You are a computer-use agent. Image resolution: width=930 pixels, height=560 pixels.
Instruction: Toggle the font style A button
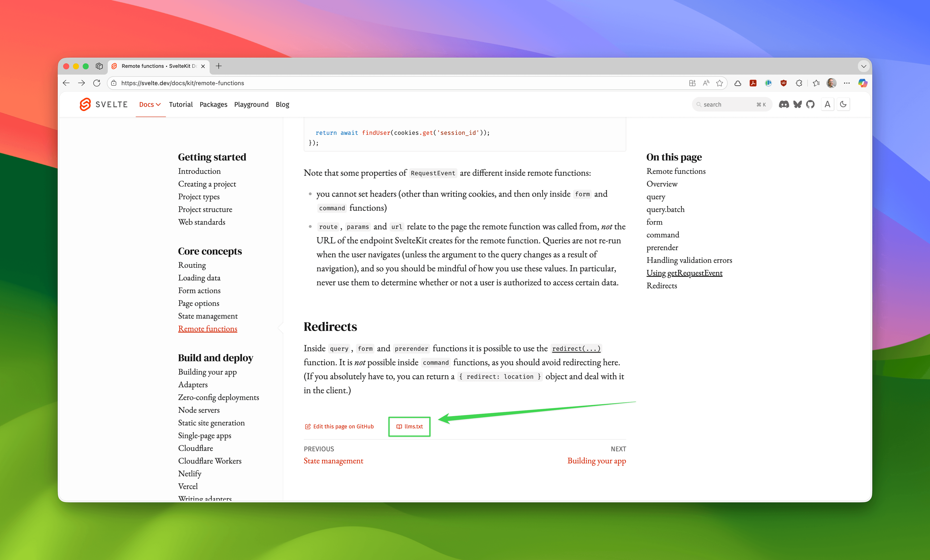click(x=827, y=105)
